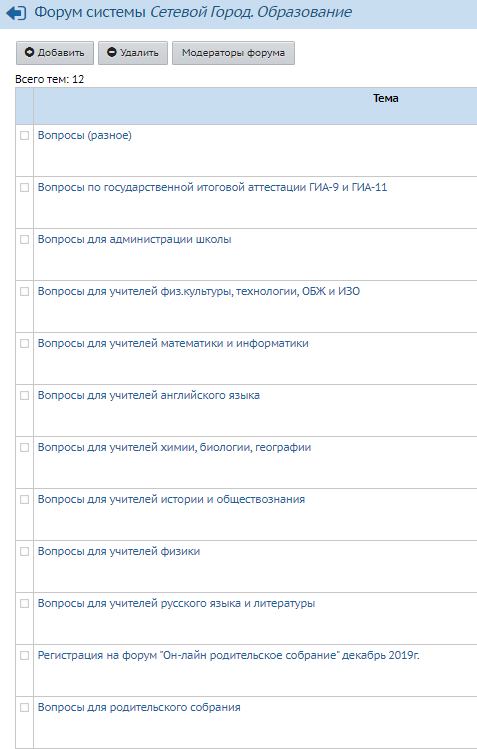Viewport: 477px width, 749px height.
Task: Open Регистрация на форум Он-лайн родительское собрание
Action: pos(229,655)
